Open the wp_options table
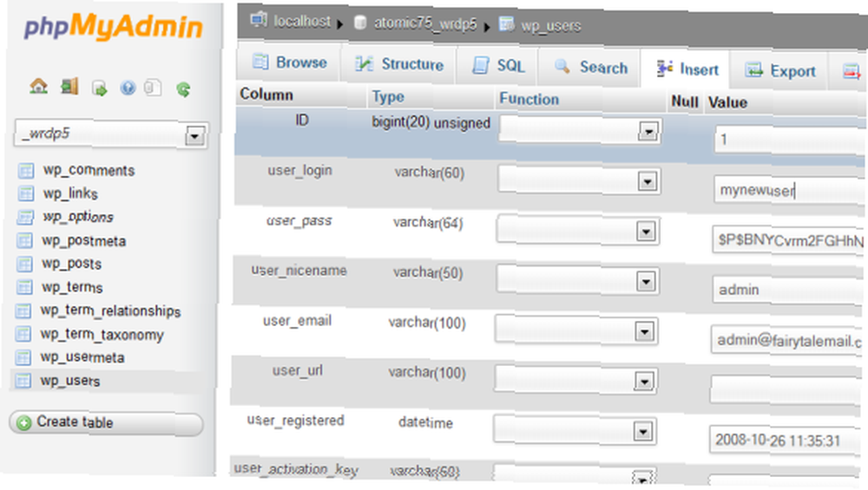This screenshot has width=868, height=490. (78, 217)
